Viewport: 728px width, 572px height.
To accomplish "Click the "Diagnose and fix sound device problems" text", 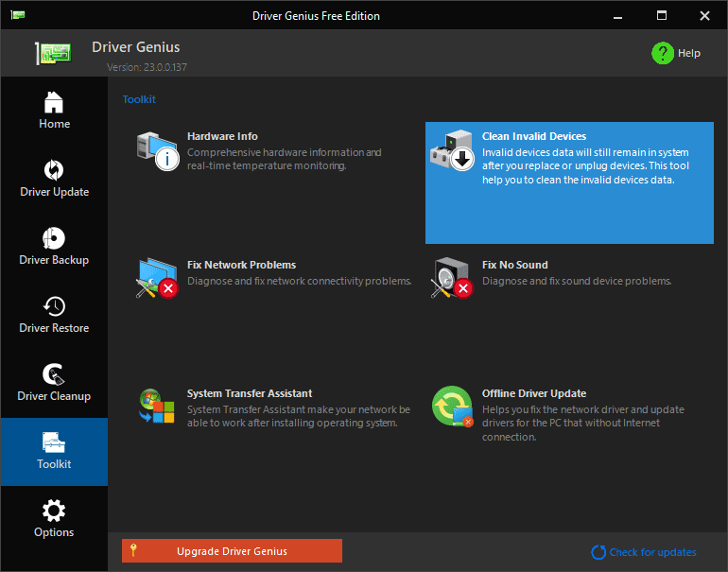I will pos(577,282).
